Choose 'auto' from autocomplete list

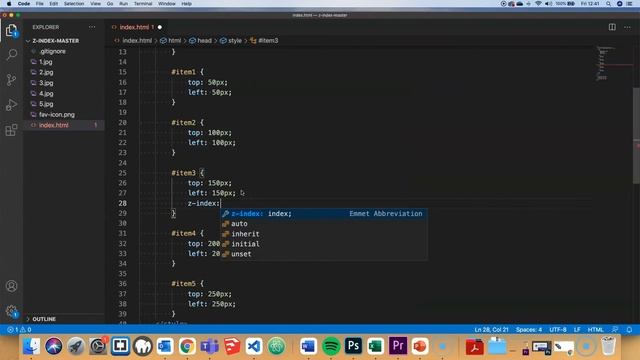pyautogui.click(x=324, y=224)
